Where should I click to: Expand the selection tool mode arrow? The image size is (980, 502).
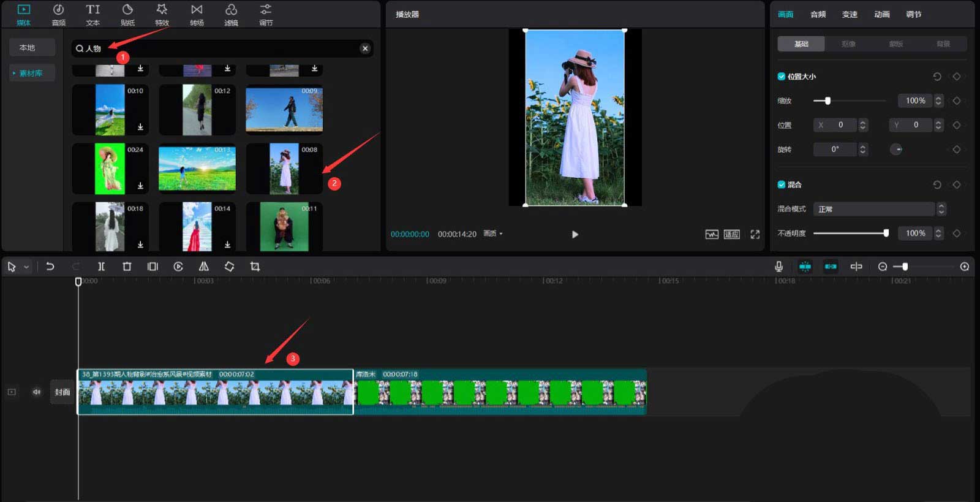[26, 267]
